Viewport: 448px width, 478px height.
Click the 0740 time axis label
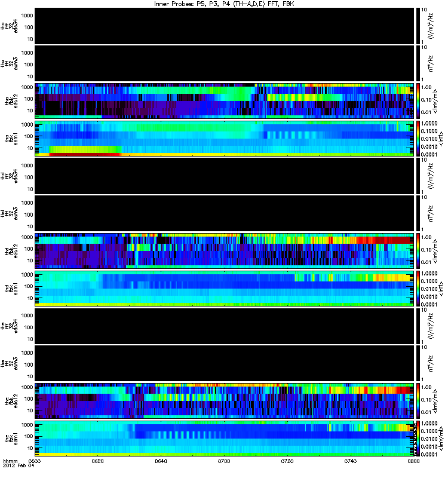click(350, 461)
